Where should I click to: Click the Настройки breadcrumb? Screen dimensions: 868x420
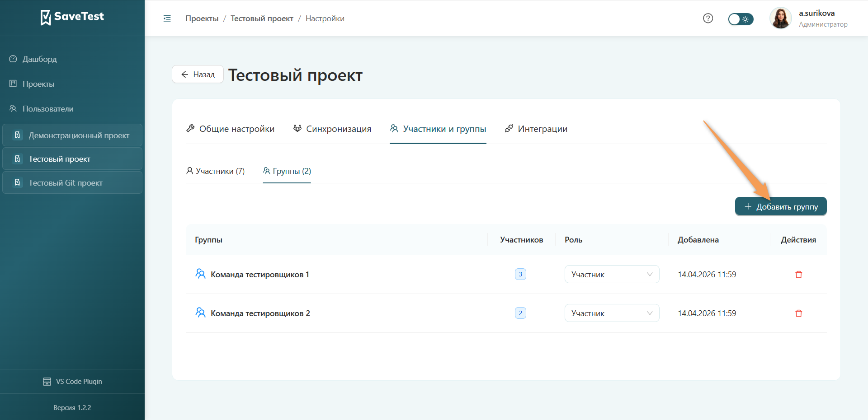click(x=325, y=19)
